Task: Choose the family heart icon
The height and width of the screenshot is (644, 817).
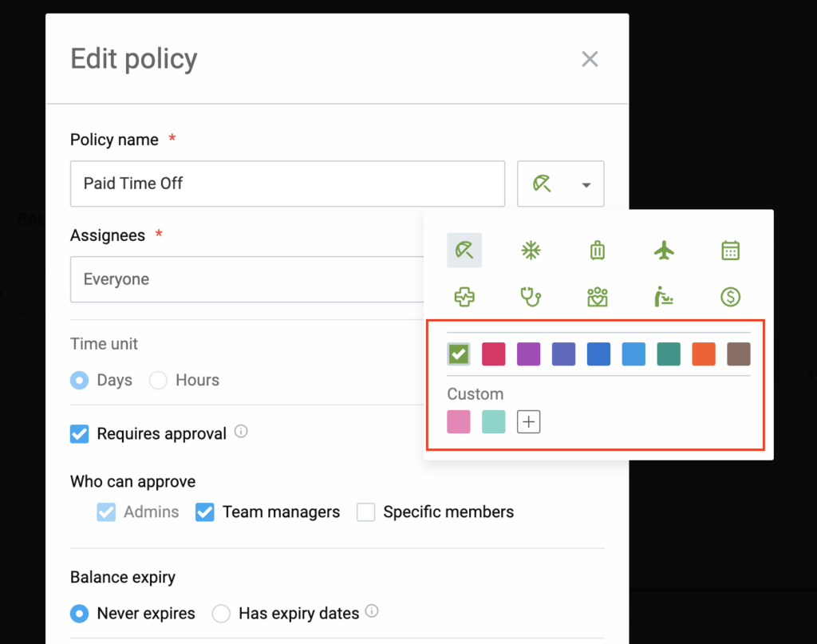Action: (x=598, y=298)
